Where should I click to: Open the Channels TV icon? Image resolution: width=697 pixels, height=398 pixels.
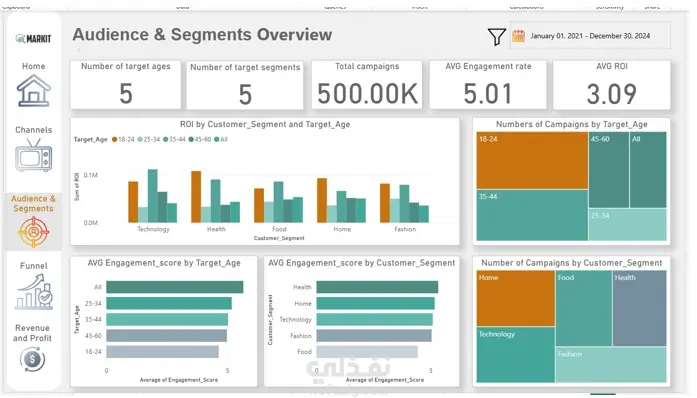pos(34,155)
